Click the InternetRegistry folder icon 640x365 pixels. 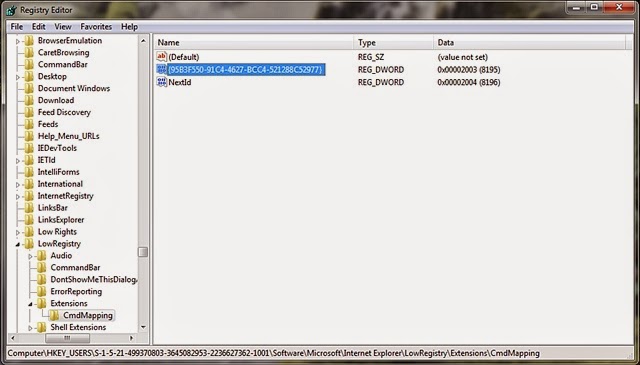(x=29, y=196)
